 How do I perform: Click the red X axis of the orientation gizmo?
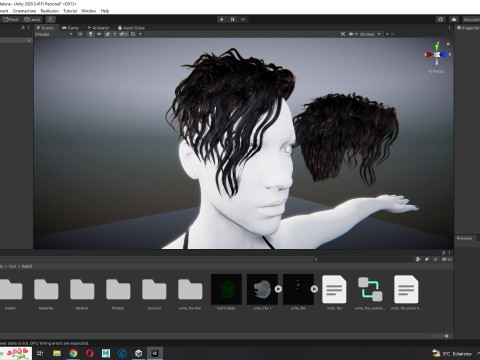point(429,54)
